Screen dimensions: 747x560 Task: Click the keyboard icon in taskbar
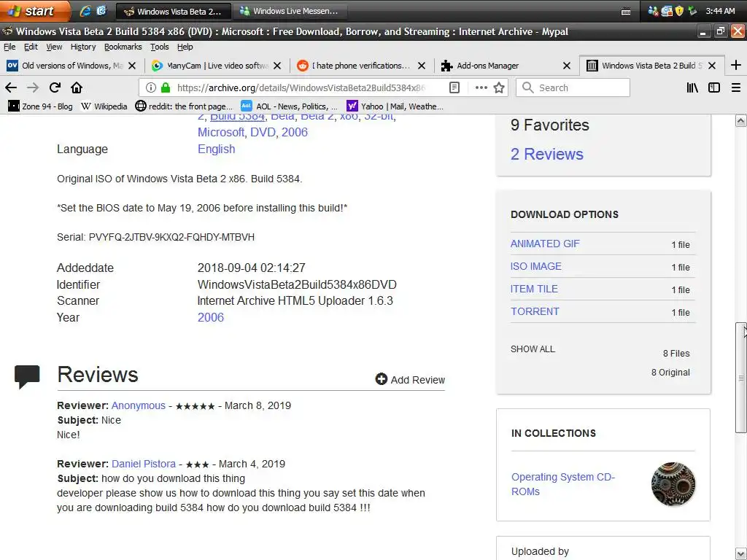(x=626, y=12)
